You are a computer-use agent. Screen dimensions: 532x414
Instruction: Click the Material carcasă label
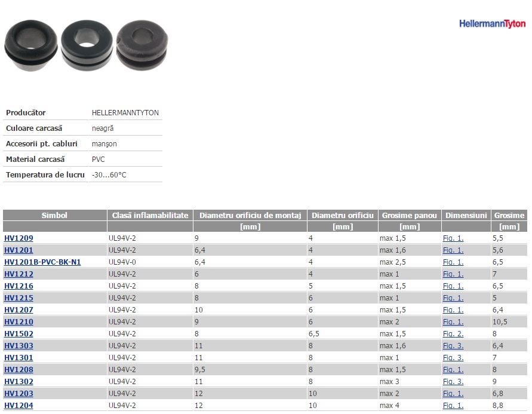pyautogui.click(x=35, y=160)
